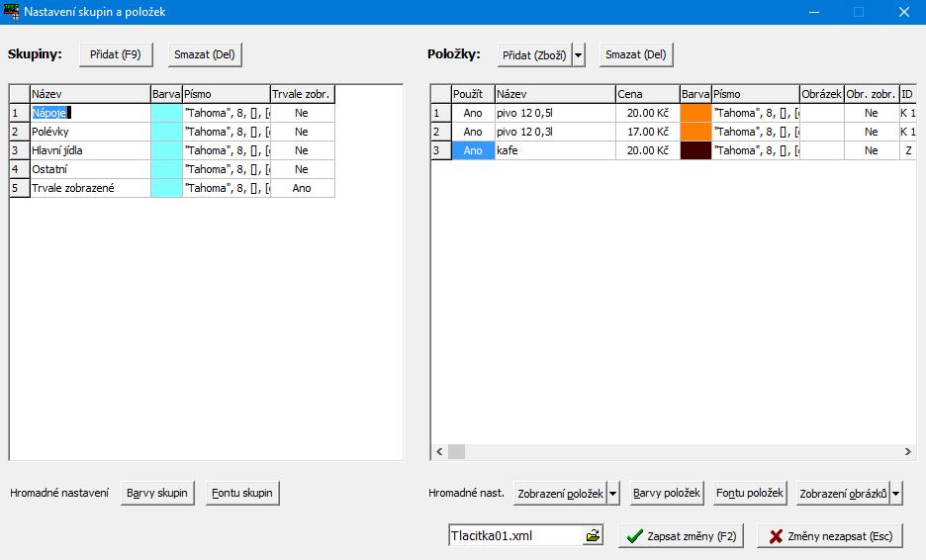Select item name pivo 12 0,5l
The height and width of the screenshot is (560, 926).
555,113
